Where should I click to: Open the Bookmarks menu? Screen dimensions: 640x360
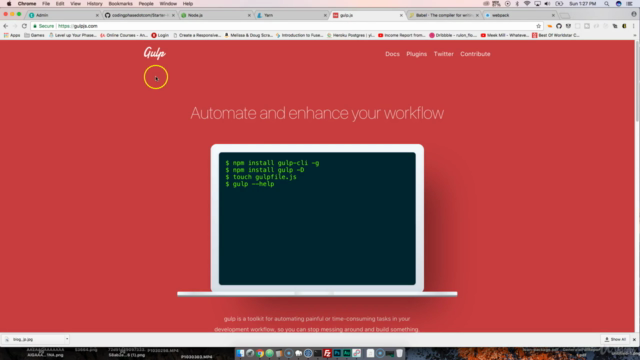(x=120, y=4)
